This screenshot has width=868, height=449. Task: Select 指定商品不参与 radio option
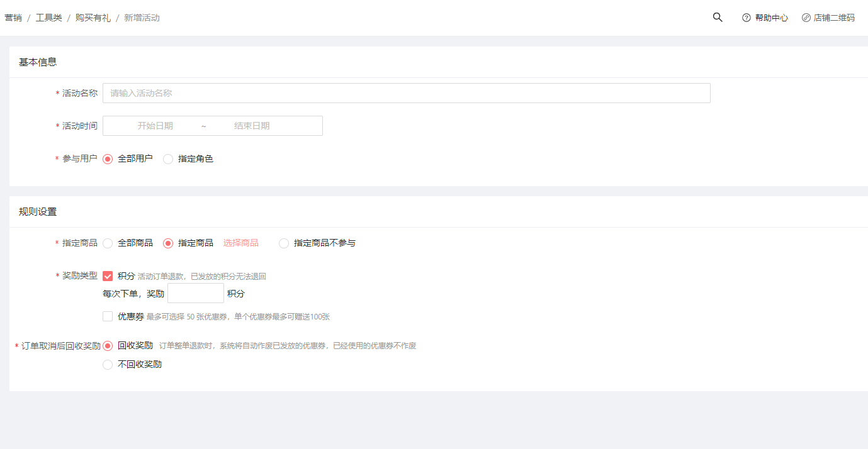coord(284,243)
